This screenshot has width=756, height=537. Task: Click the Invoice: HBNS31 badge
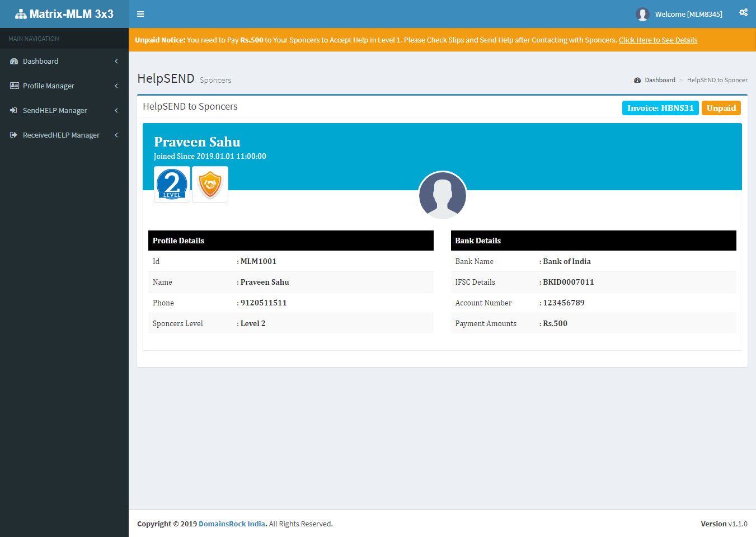[660, 108]
